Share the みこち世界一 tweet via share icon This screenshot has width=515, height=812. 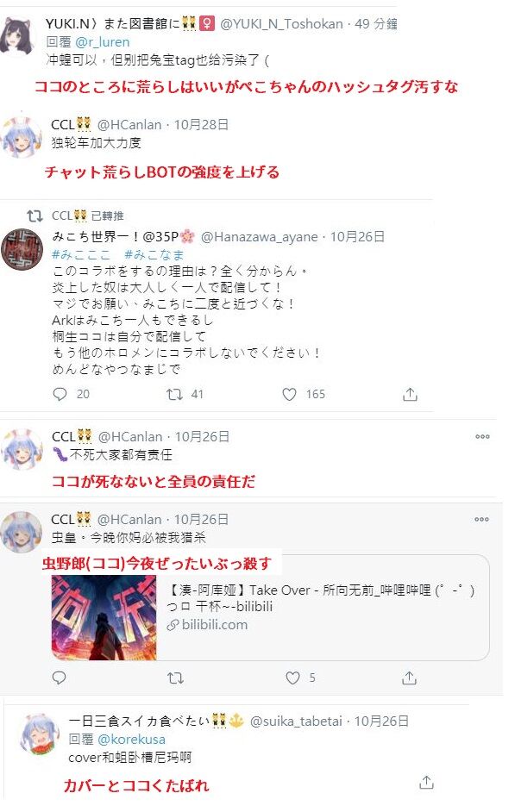(x=410, y=395)
